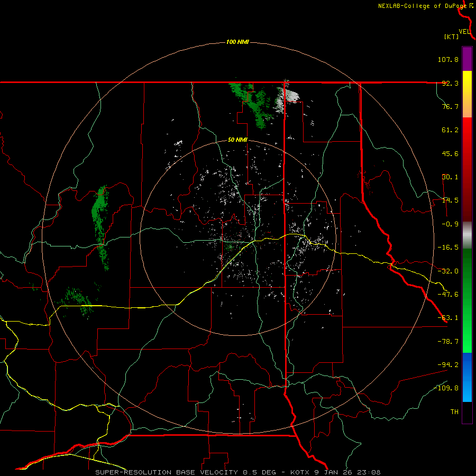Click the -94.2 velocity scale value
476x476 pixels.
click(448, 364)
